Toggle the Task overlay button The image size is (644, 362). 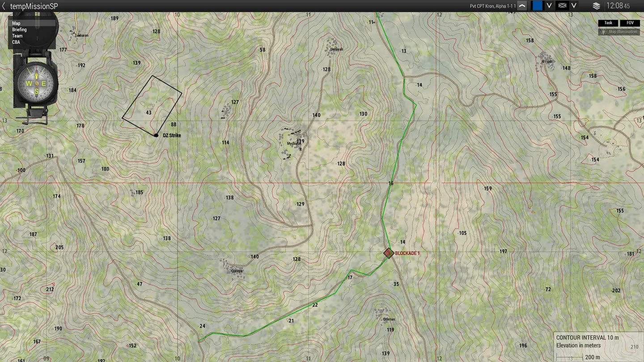pos(608,23)
